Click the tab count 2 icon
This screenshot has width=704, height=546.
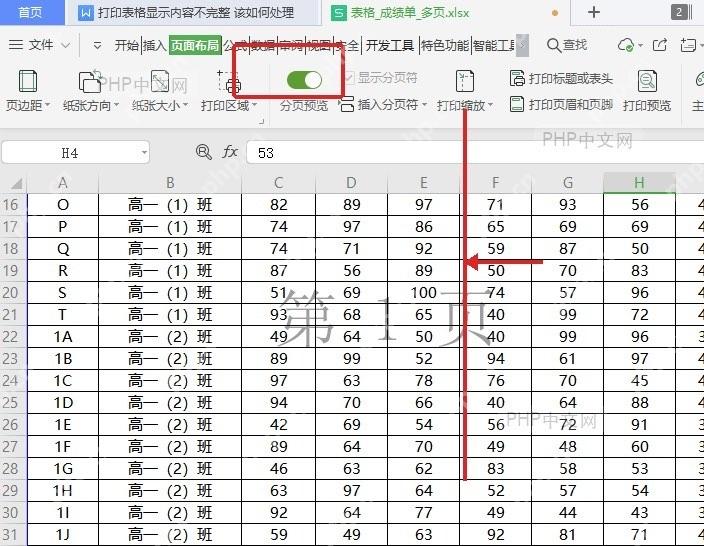[x=679, y=12]
